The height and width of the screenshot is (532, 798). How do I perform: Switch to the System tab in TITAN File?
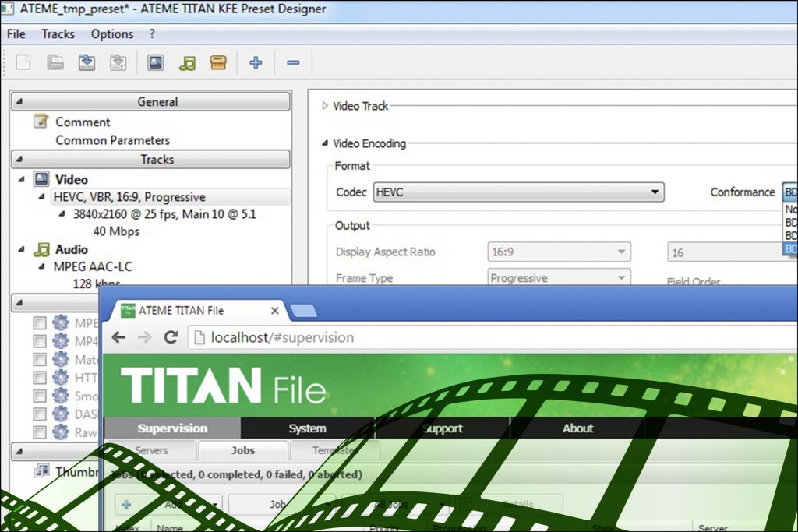(307, 428)
